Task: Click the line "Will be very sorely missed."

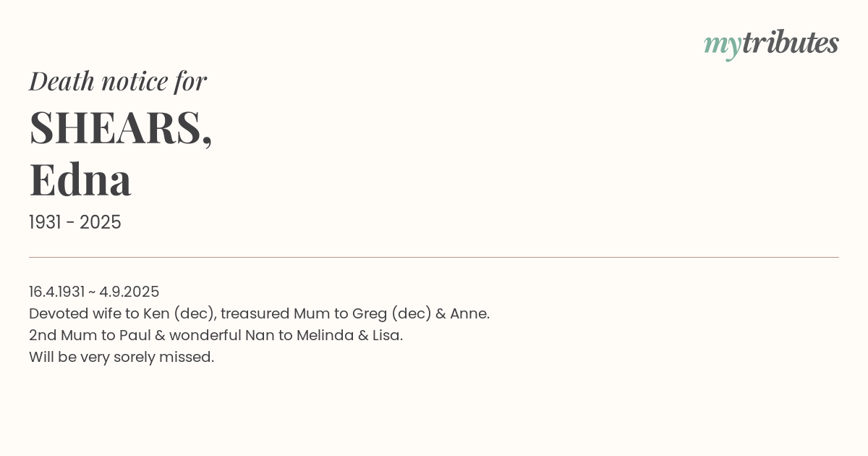Action: (x=122, y=357)
